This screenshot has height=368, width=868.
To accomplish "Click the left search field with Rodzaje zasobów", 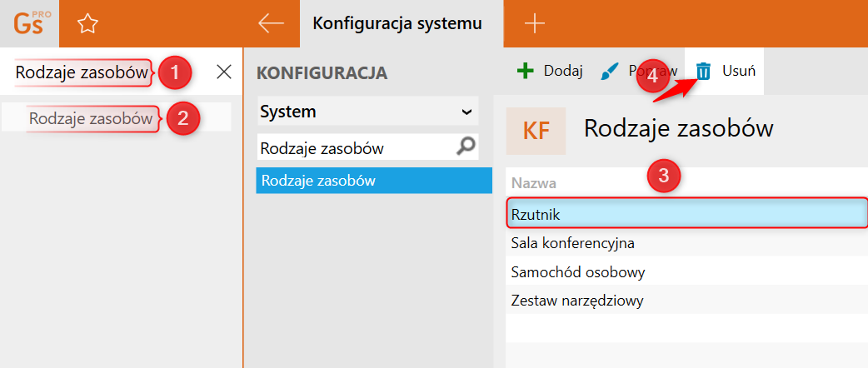I will [82, 72].
